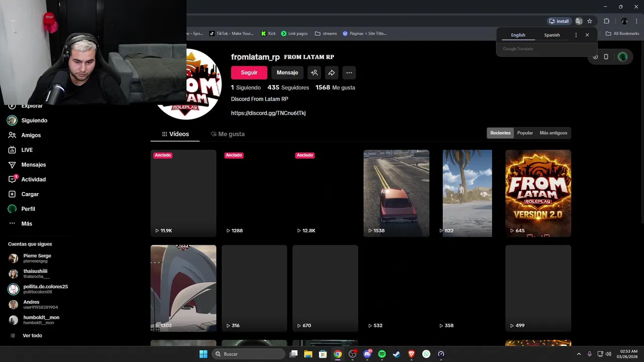Open the Chrome extensions puzzle icon
This screenshot has width=644, height=362.
606,21
